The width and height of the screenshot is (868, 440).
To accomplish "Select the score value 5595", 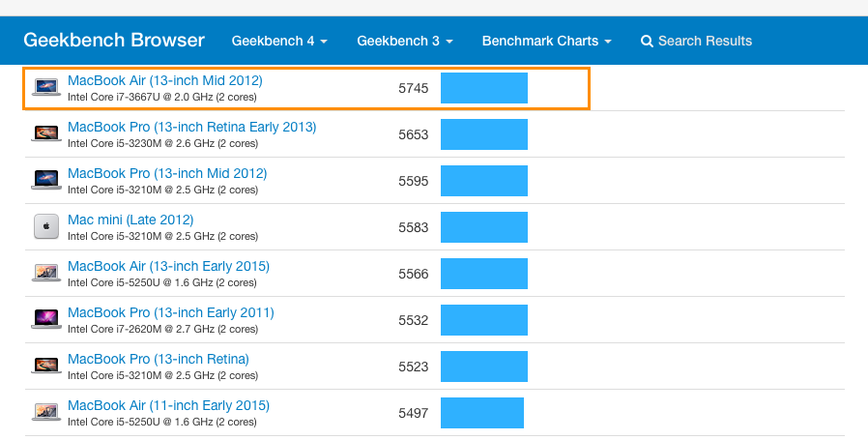I will point(414,181).
